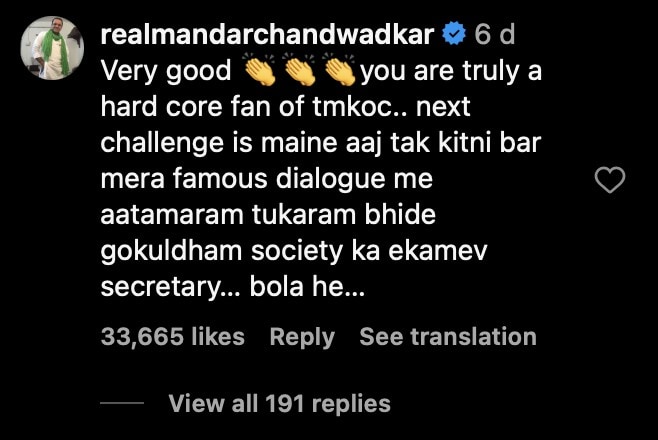Screen dimensions: 658x440
Task: Click the middle clapping hands emoji
Action: [x=300, y=70]
